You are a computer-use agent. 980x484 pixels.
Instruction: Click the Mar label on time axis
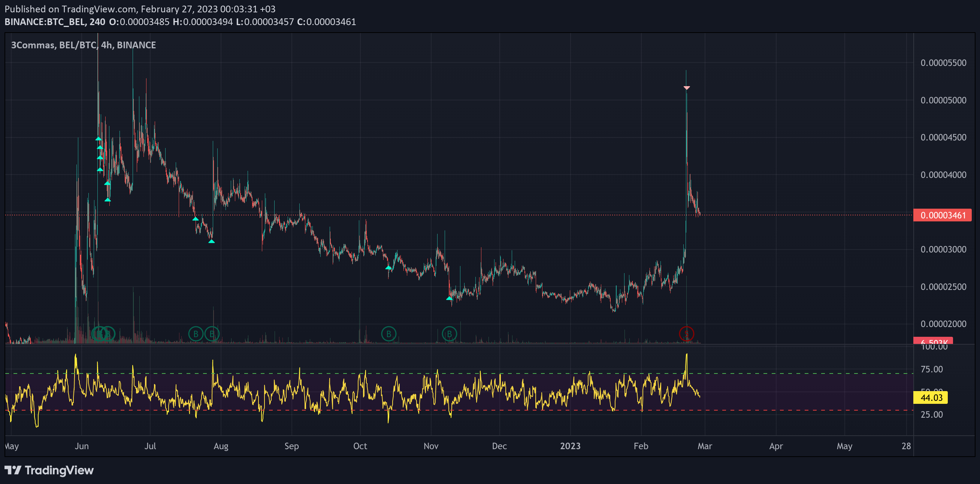705,446
